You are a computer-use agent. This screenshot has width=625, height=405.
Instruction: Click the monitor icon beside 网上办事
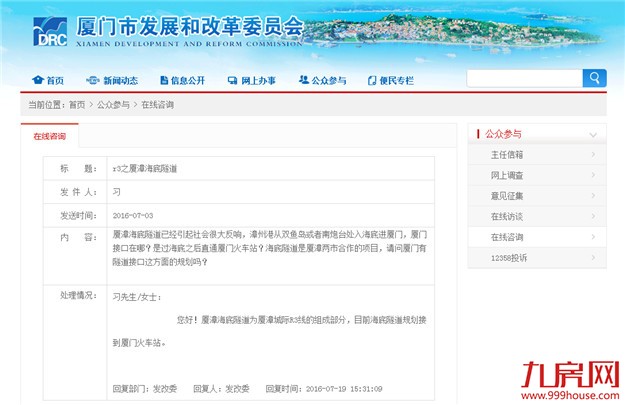[x=232, y=81]
